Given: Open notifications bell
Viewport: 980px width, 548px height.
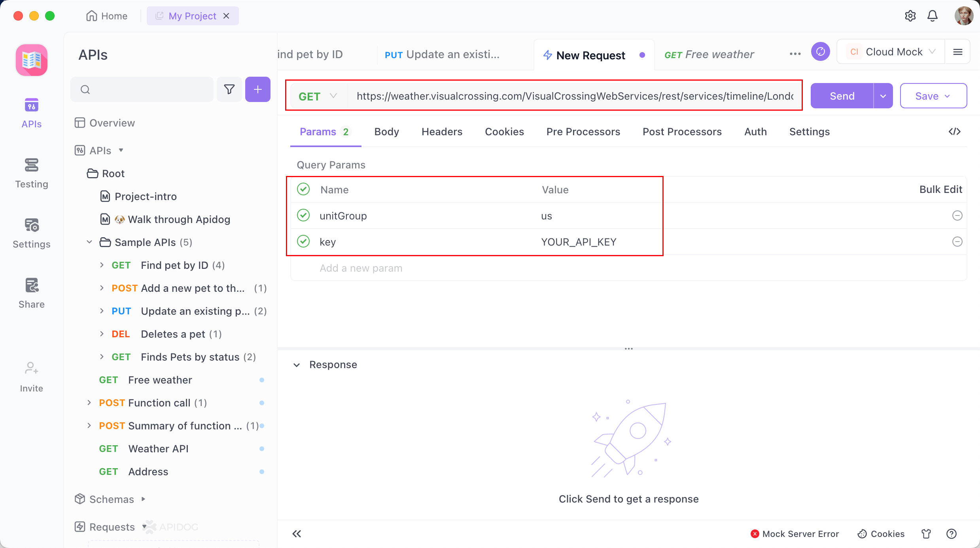Looking at the screenshot, I should pyautogui.click(x=933, y=16).
